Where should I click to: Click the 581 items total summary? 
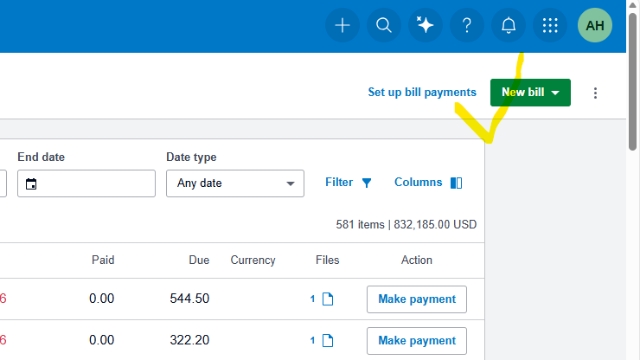click(406, 224)
